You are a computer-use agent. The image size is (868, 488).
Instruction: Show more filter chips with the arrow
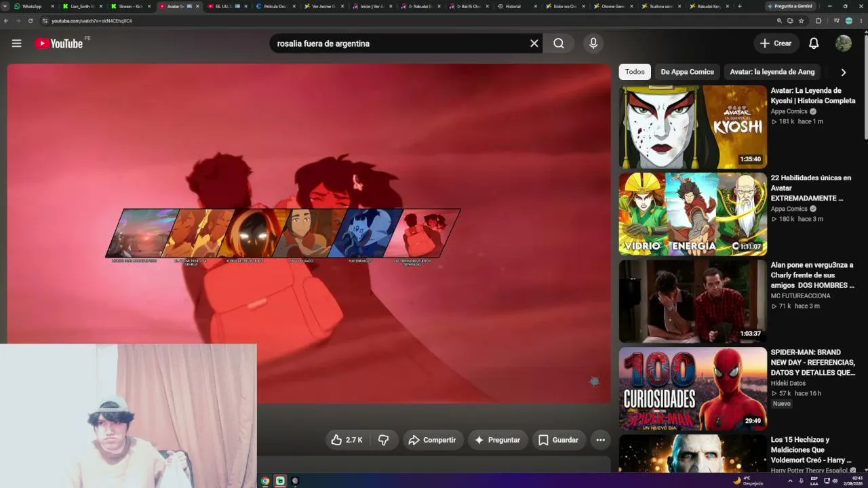click(x=844, y=72)
